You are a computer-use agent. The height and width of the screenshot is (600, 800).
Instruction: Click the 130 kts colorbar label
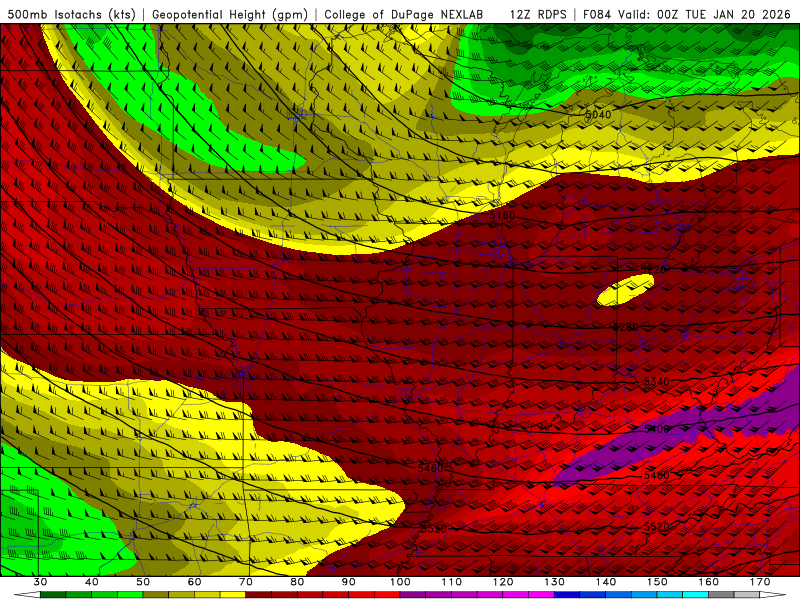tap(554, 582)
